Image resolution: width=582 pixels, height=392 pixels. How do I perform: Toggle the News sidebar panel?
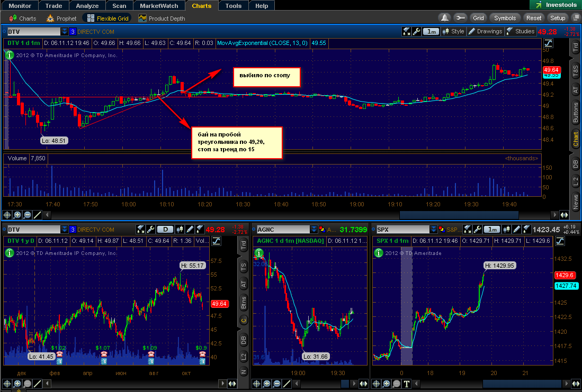coord(575,203)
